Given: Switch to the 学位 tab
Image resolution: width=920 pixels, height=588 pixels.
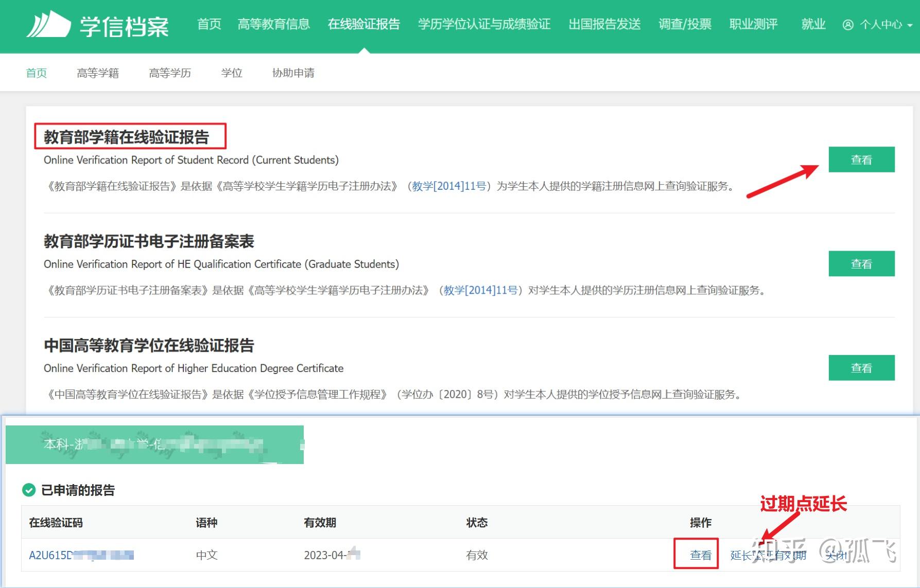Looking at the screenshot, I should click(231, 73).
